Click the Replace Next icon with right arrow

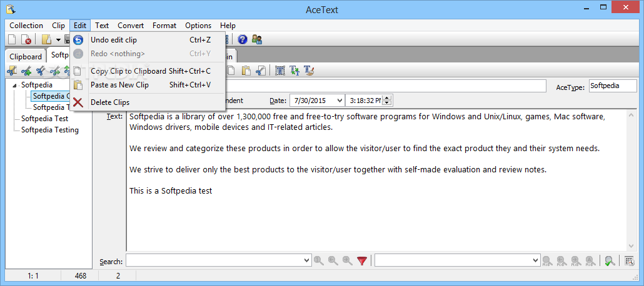(x=575, y=260)
